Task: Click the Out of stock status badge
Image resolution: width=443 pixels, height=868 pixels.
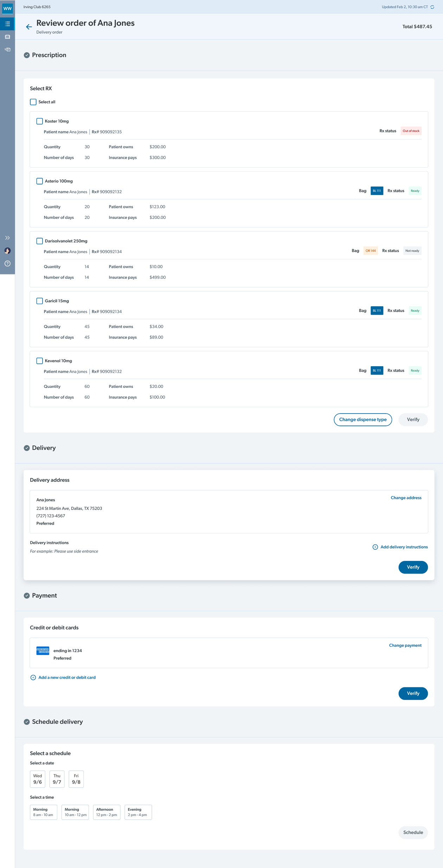Action: click(411, 131)
